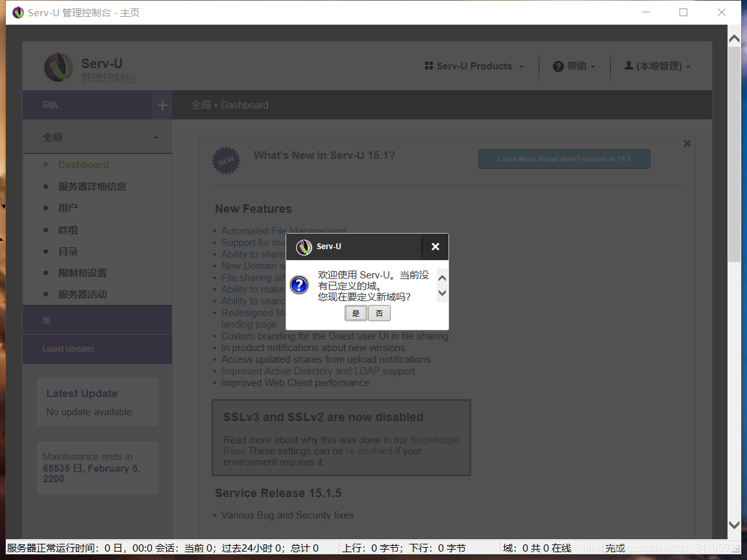Close the Serv-U dialog with X
Screen dimensions: 747x560
pos(435,247)
